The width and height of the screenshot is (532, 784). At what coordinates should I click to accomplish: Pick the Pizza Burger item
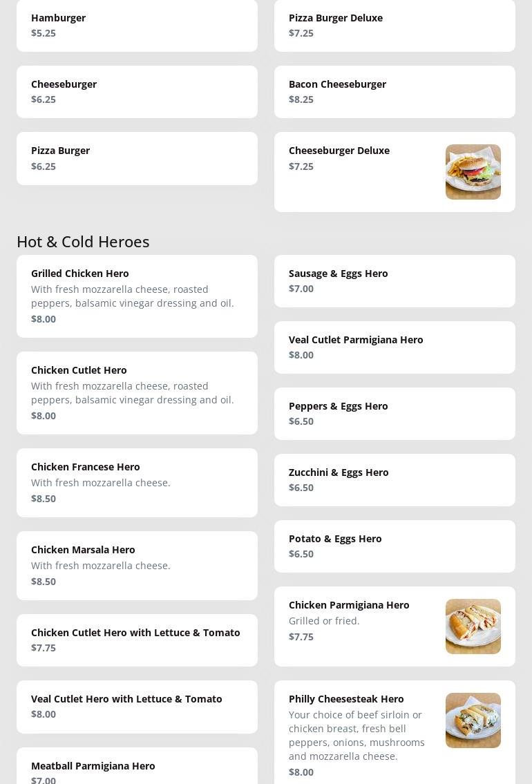point(137,158)
